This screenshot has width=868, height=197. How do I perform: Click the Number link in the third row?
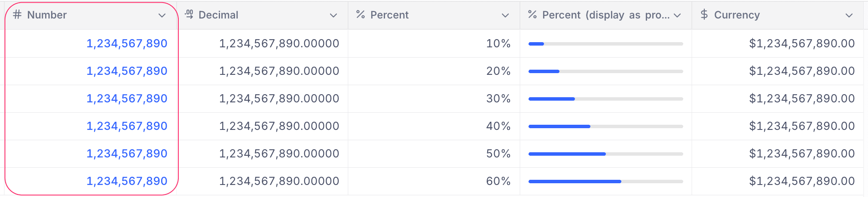click(x=127, y=98)
